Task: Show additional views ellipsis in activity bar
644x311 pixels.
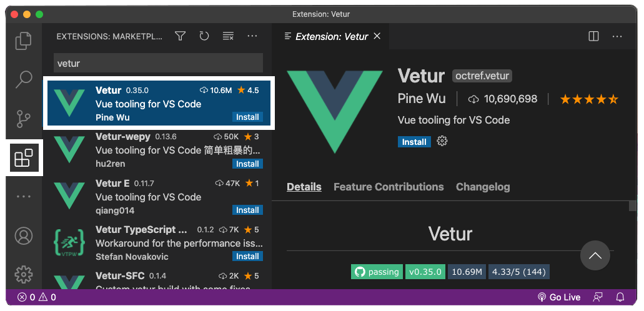Action: [23, 197]
